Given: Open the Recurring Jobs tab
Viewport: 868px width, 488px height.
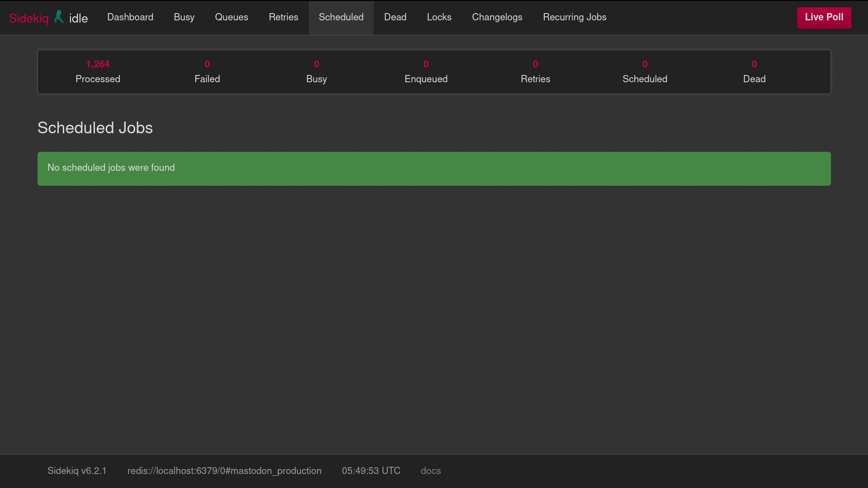Looking at the screenshot, I should point(575,17).
